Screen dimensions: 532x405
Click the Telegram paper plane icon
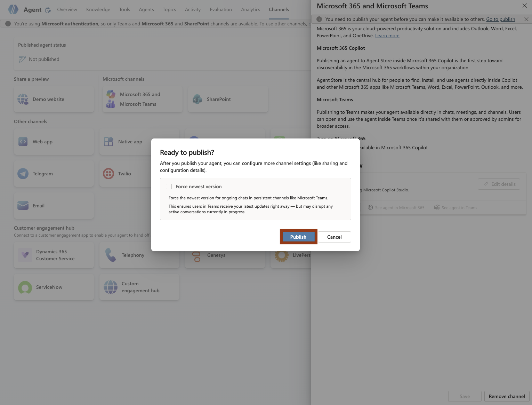click(x=23, y=174)
